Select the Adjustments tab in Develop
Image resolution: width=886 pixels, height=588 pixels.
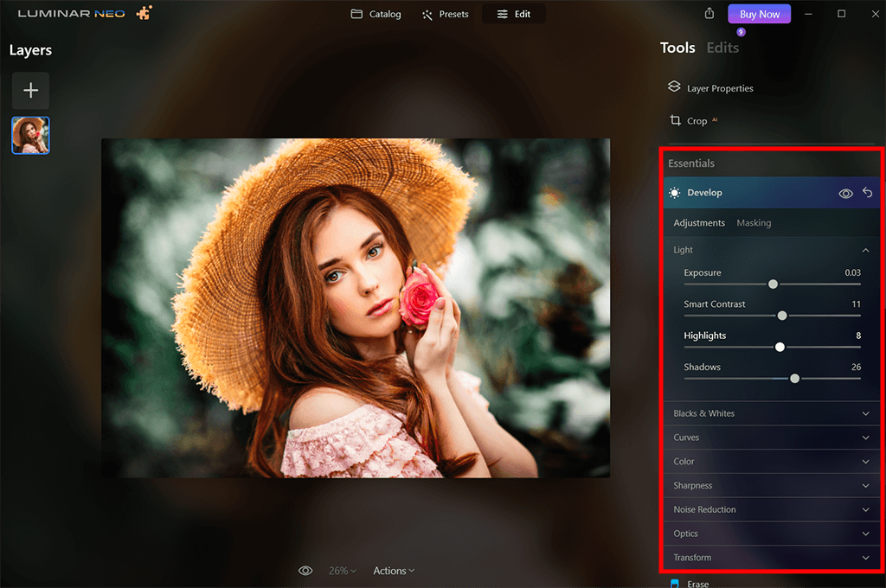click(x=699, y=222)
